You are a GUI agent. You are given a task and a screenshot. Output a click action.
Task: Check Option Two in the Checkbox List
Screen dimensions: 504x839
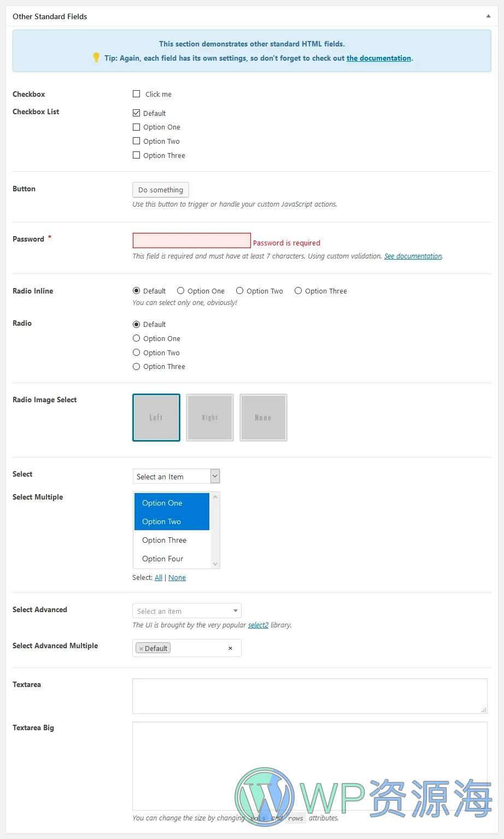click(x=136, y=141)
